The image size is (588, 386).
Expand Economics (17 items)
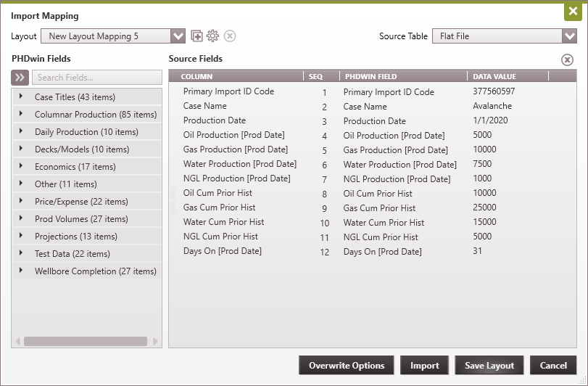point(21,166)
